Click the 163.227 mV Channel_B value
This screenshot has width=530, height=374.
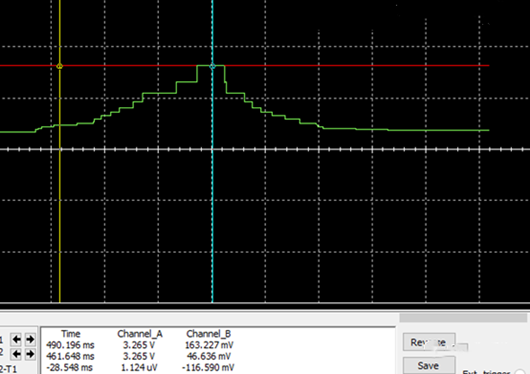point(209,345)
